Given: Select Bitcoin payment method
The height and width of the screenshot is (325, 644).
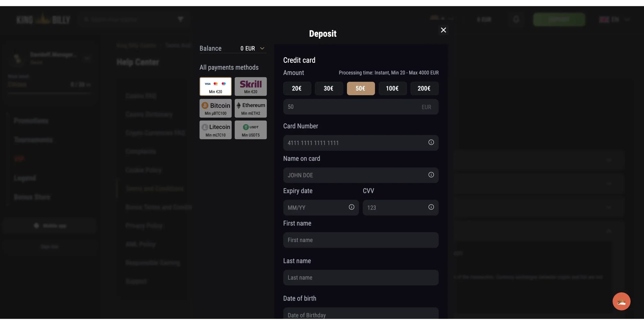Looking at the screenshot, I should coord(215,108).
